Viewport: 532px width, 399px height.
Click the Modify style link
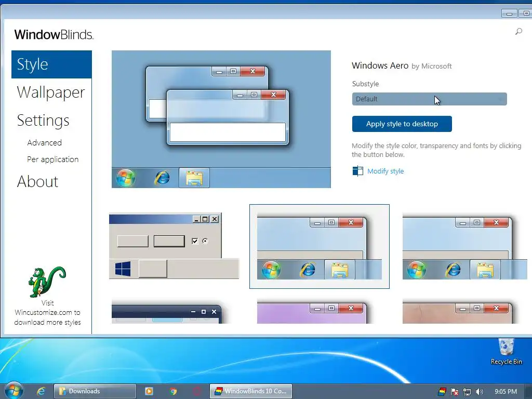tap(385, 171)
